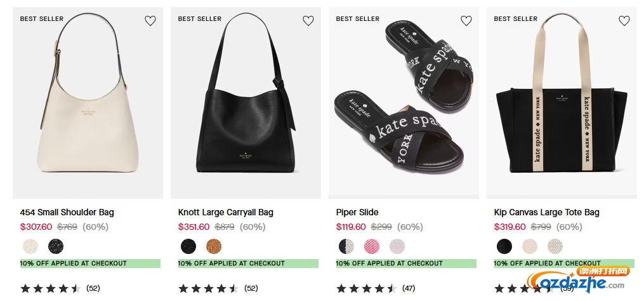Select the pale pink Piper Slide swatch
The height and width of the screenshot is (301, 644).
tap(397, 246)
